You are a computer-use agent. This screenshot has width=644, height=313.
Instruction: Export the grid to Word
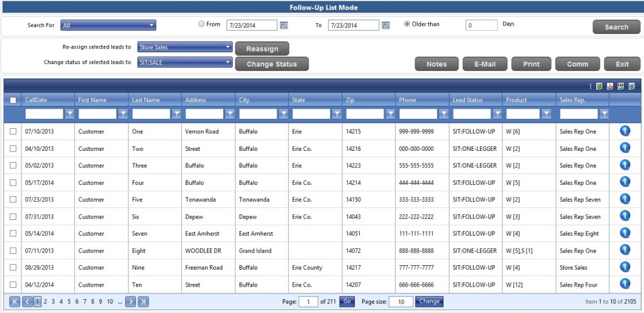(631, 87)
